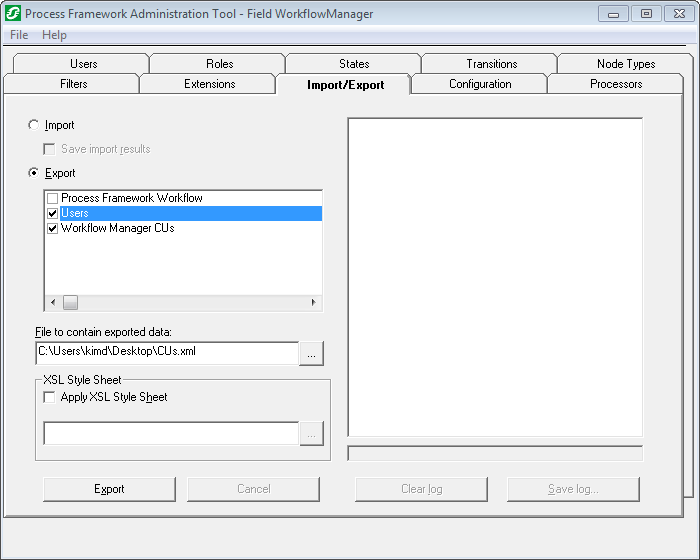The image size is (700, 560).
Task: Open the Help menu
Action: [x=54, y=35]
